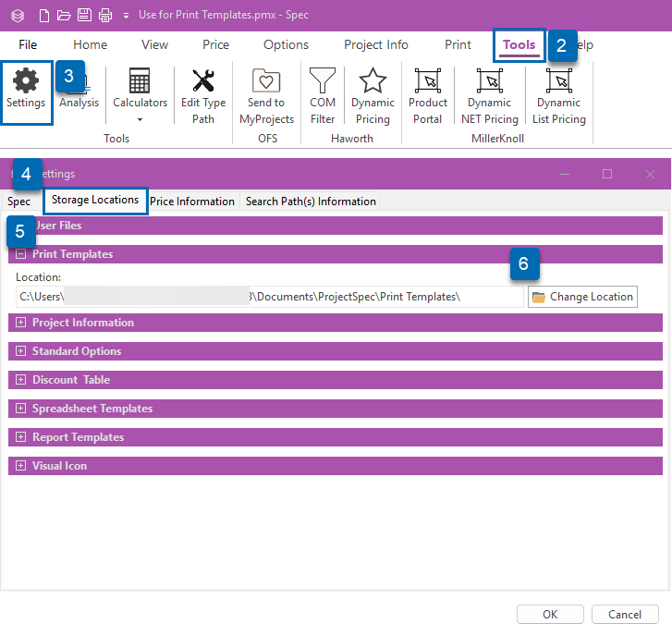Click the Analysis tool label
The width and height of the screenshot is (672, 636).
coord(79,103)
